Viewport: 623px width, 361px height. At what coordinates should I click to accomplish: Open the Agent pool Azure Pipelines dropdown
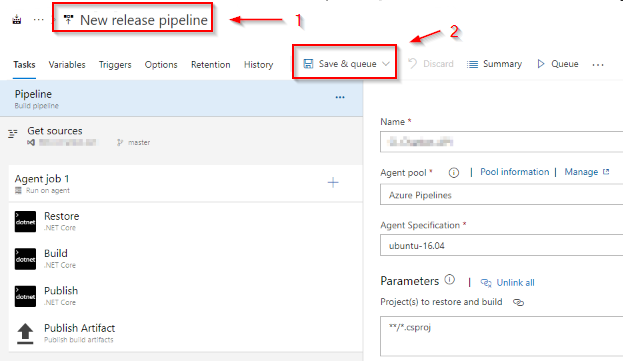[x=501, y=195]
